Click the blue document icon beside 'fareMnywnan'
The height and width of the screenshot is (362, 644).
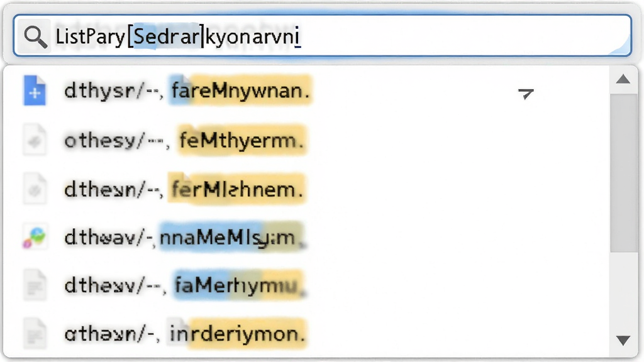pos(35,90)
